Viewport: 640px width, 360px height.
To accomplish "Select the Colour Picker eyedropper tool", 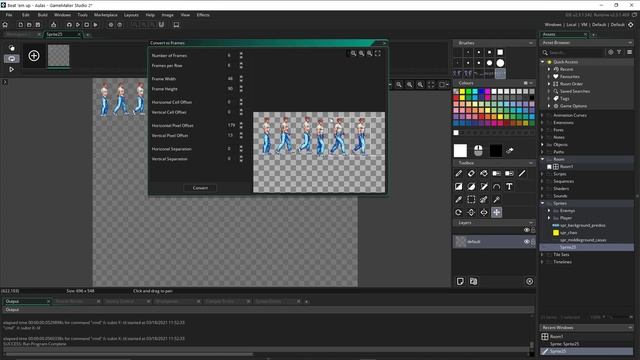I will click(x=458, y=200).
